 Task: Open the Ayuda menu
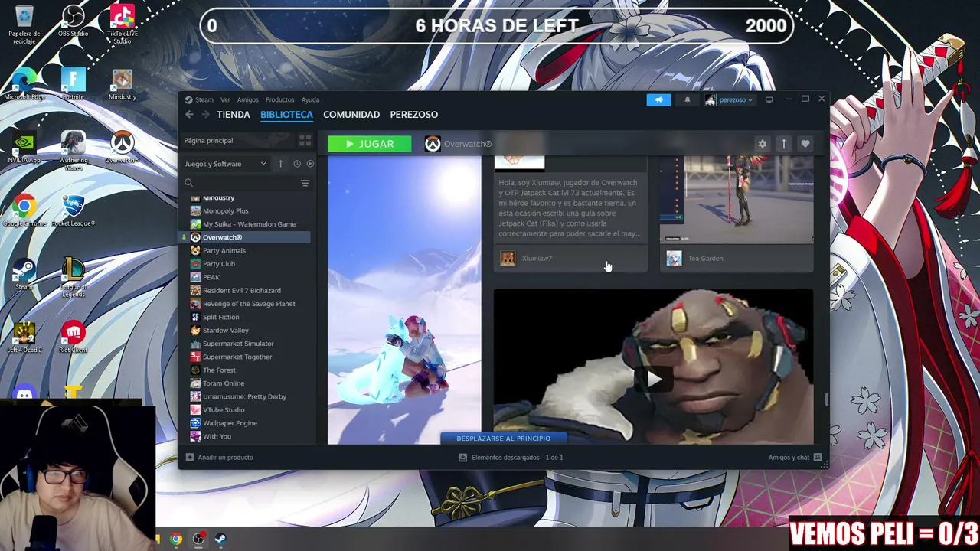pos(310,99)
